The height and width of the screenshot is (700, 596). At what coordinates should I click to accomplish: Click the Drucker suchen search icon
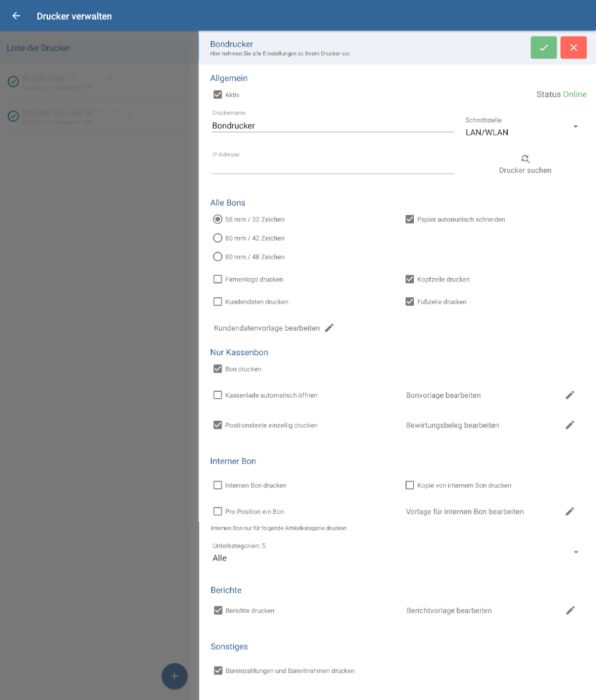[525, 159]
